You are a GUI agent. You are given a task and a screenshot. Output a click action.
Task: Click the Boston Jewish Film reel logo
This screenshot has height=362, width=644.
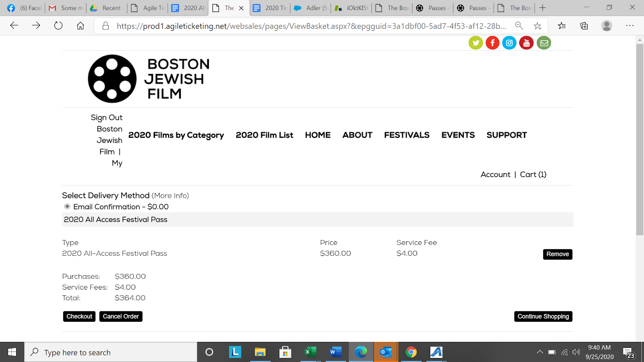click(x=149, y=79)
